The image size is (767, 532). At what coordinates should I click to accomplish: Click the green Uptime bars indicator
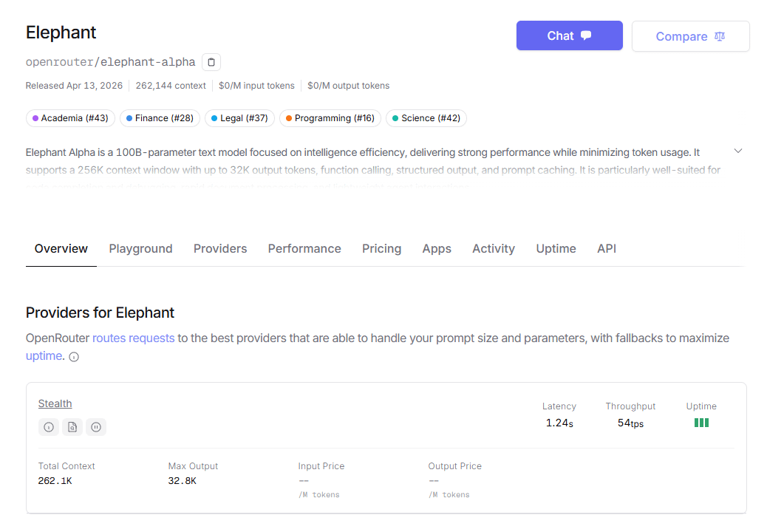(701, 423)
